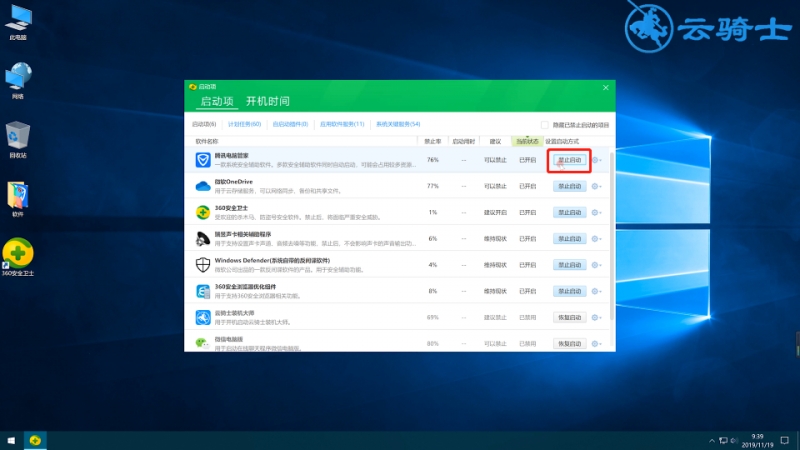Screen dimensions: 800x450
Task: Expand gear dropdown for sound card program
Action: 596,239
